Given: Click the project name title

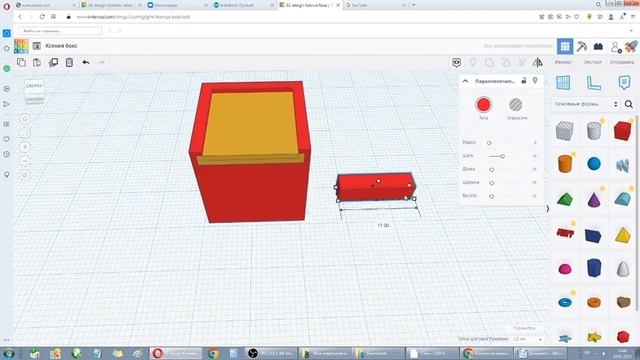Looking at the screenshot, I should pos(62,46).
